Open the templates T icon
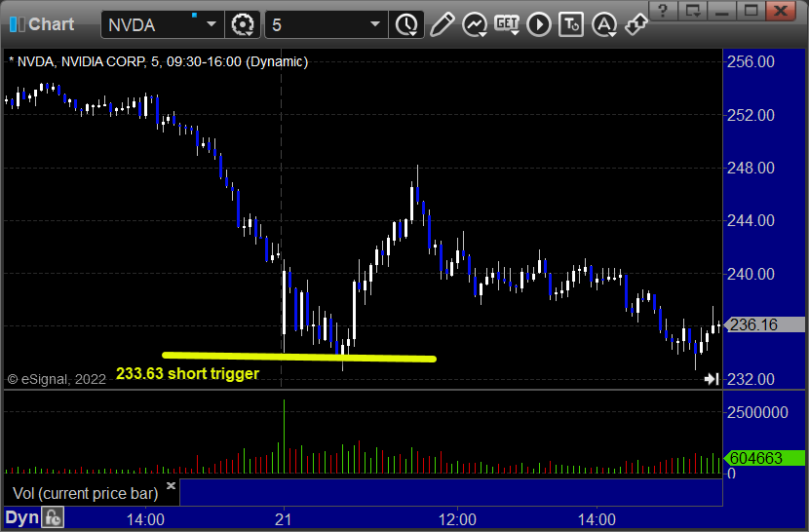Image resolution: width=809 pixels, height=532 pixels. [x=571, y=24]
